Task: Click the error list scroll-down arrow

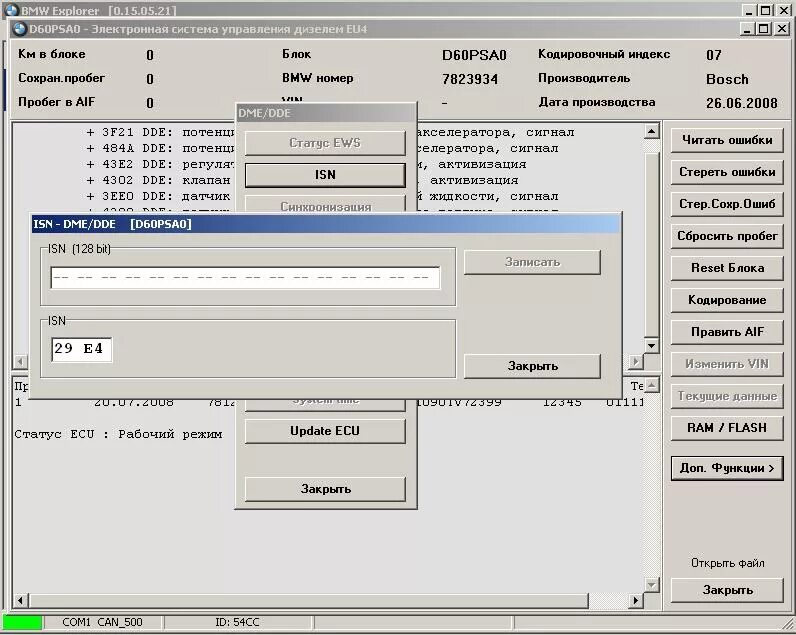Action: (651, 346)
